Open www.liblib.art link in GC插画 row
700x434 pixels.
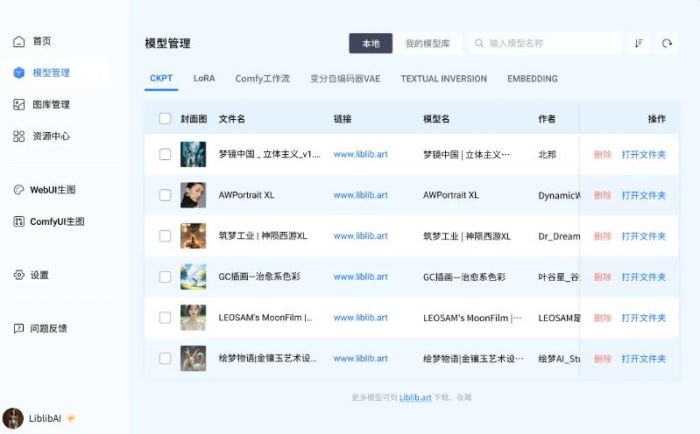pos(361,277)
